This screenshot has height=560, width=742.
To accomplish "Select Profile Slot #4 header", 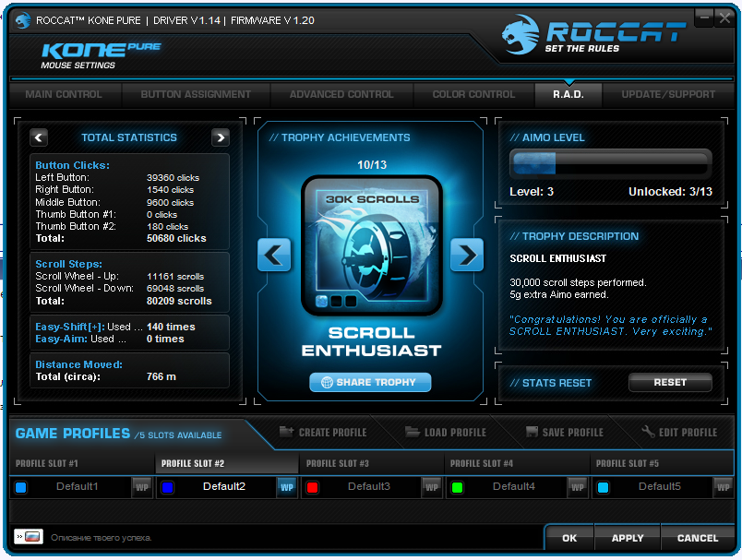I will tap(517, 463).
